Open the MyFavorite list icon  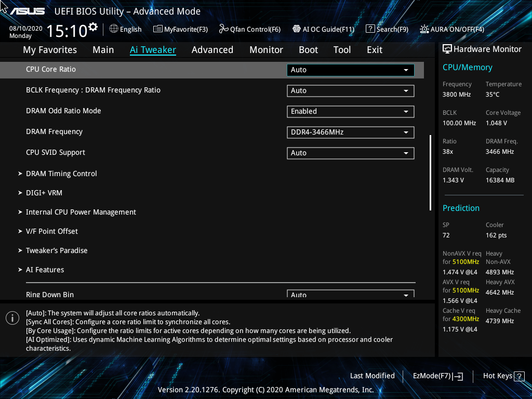(158, 29)
